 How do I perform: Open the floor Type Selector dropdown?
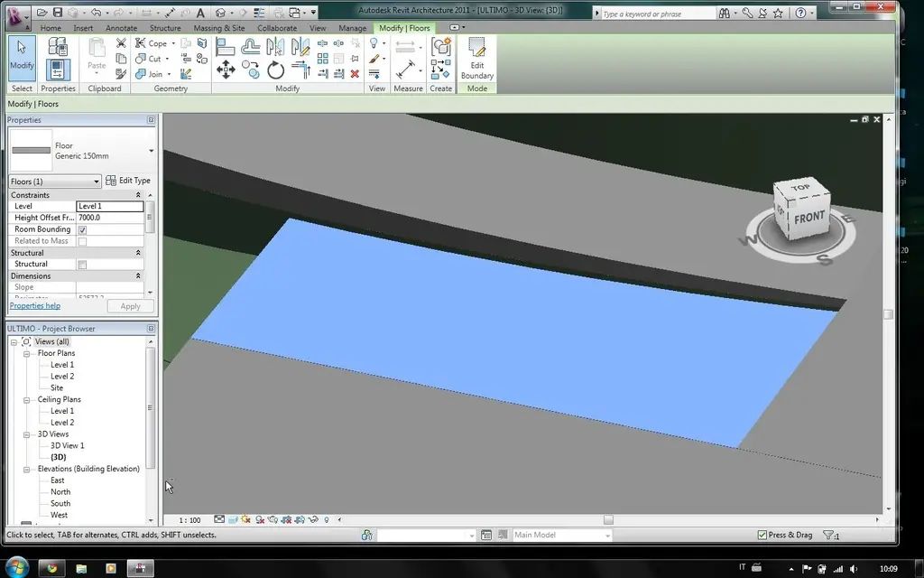[152, 151]
